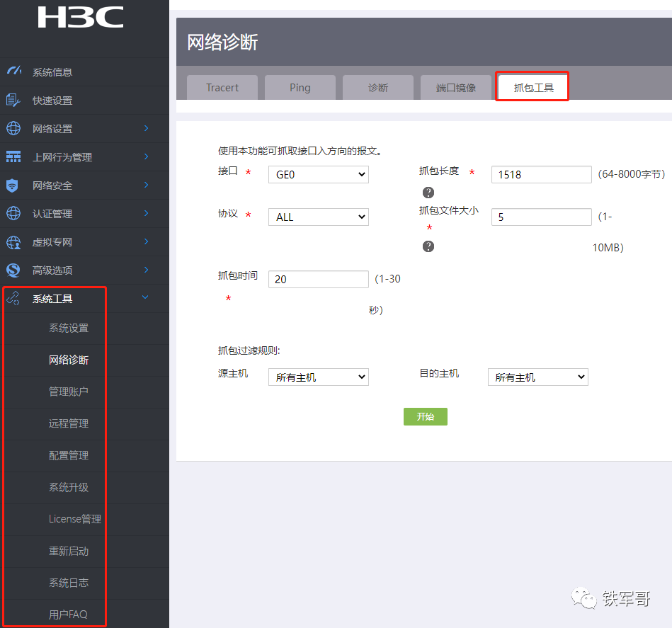Click help icon under capture file size
The width and height of the screenshot is (672, 628).
428,246
